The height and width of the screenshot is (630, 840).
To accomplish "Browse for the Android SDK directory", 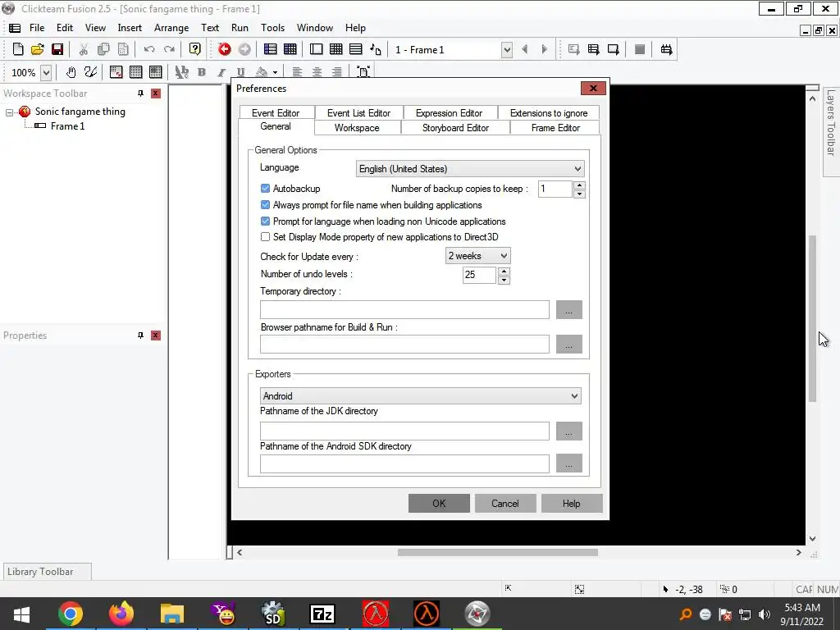I will (569, 463).
